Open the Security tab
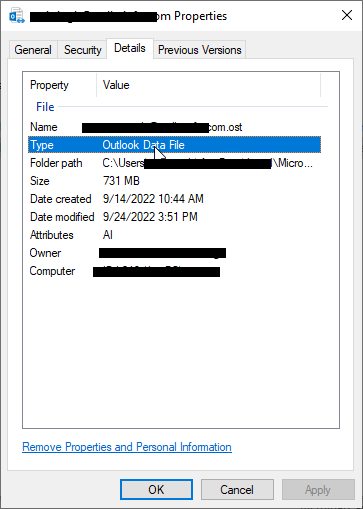Image resolution: width=363 pixels, height=509 pixels. click(x=82, y=50)
